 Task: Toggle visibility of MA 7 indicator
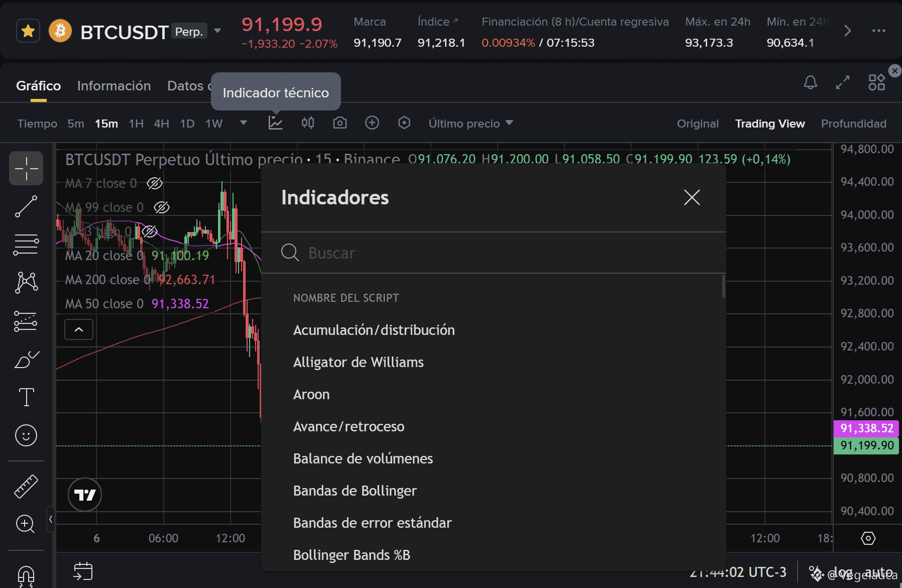point(154,183)
